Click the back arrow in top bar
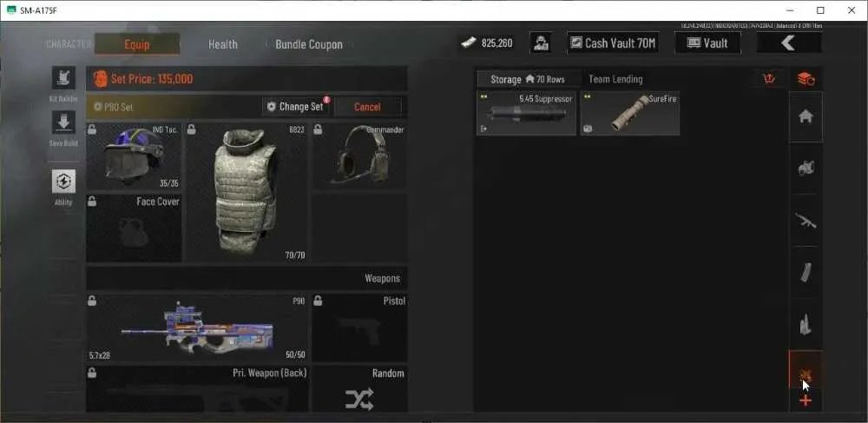The width and height of the screenshot is (868, 423). [788, 43]
